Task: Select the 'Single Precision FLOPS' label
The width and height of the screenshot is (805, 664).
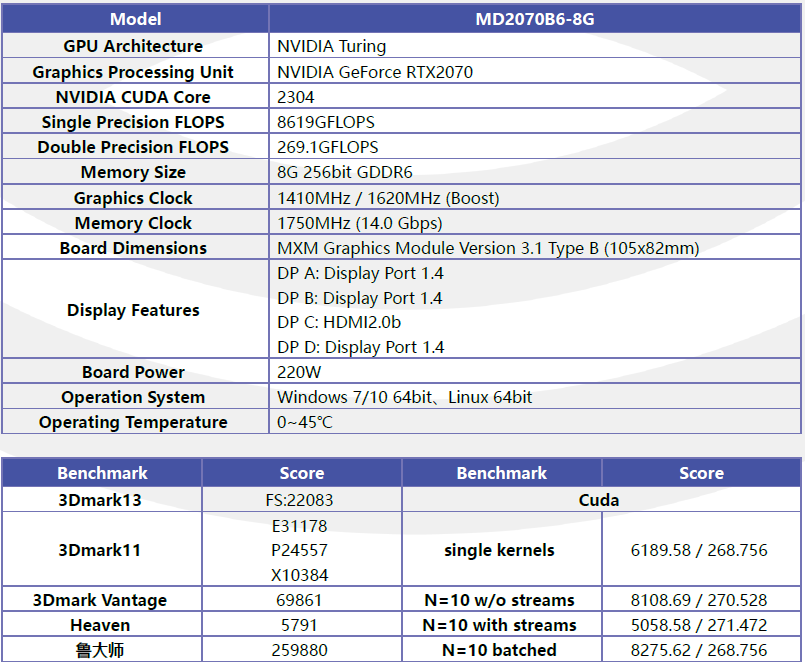Action: point(133,122)
